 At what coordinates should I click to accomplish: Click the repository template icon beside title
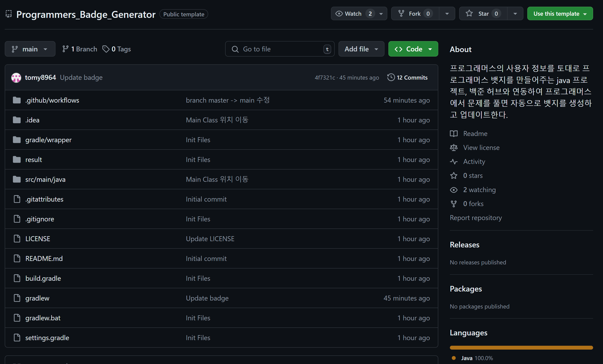tap(9, 14)
